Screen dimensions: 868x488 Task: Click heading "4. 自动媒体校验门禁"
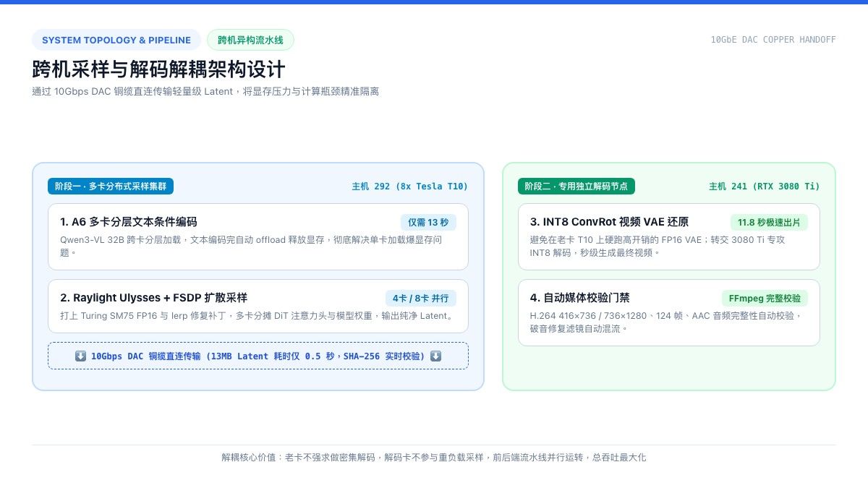[580, 298]
